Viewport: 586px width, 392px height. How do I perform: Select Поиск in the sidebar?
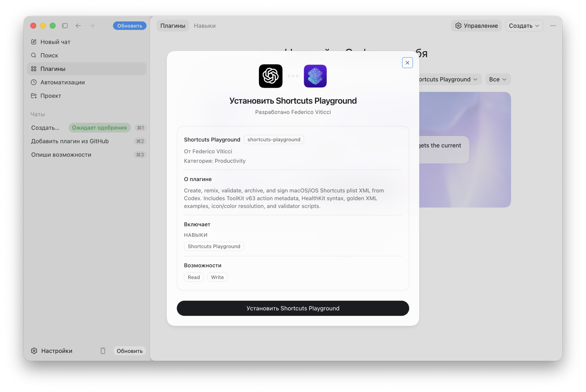pos(87,55)
